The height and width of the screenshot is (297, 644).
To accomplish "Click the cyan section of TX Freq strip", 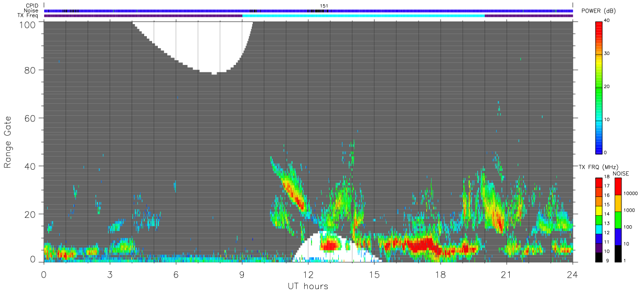I will click(x=363, y=16).
